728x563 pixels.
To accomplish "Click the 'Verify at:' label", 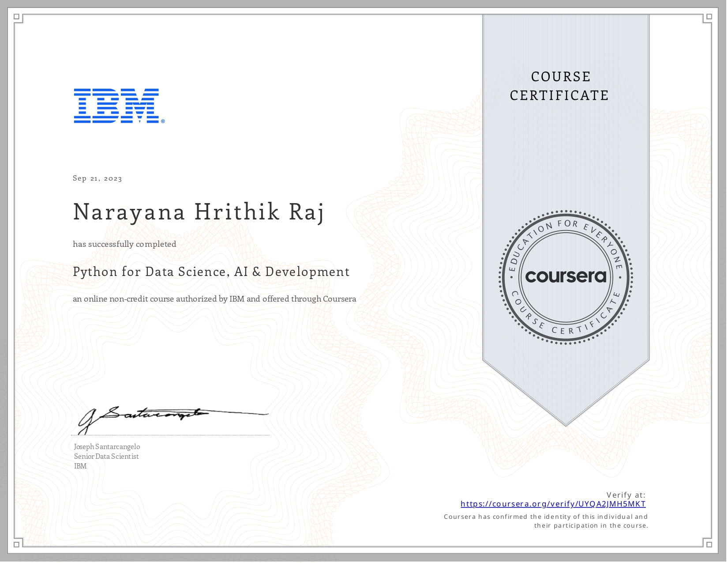I will coord(626,495).
